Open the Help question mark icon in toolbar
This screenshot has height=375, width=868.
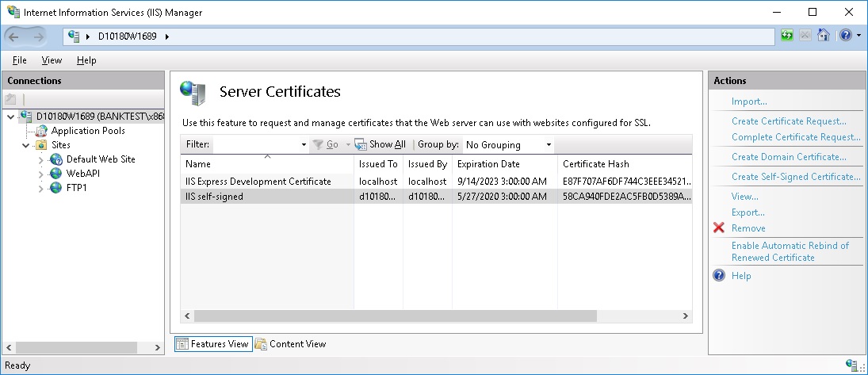click(x=845, y=36)
